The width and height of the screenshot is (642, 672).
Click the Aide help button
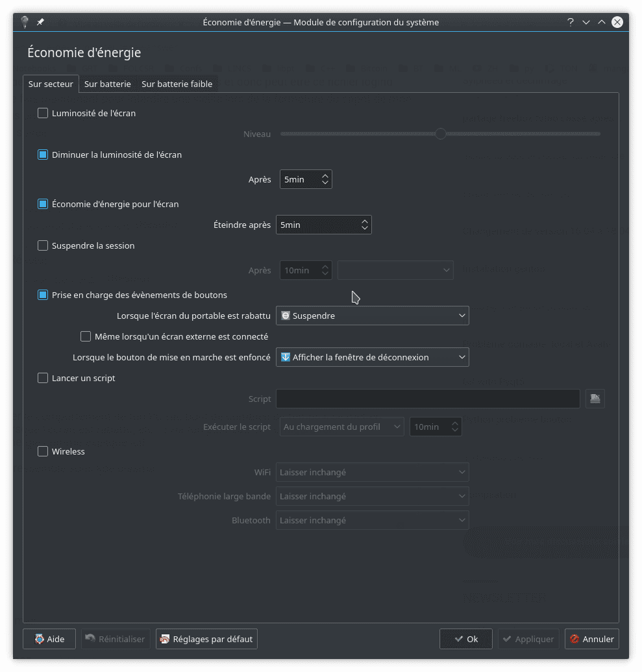(49, 639)
